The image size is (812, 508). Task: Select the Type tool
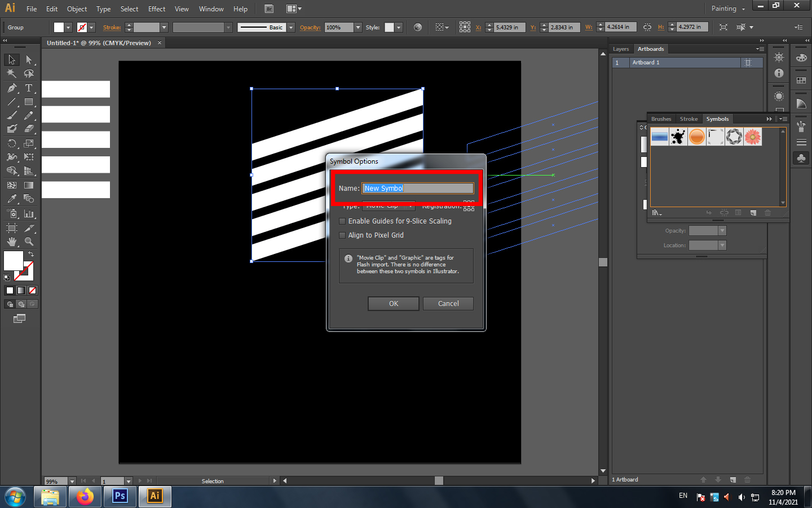click(29, 88)
